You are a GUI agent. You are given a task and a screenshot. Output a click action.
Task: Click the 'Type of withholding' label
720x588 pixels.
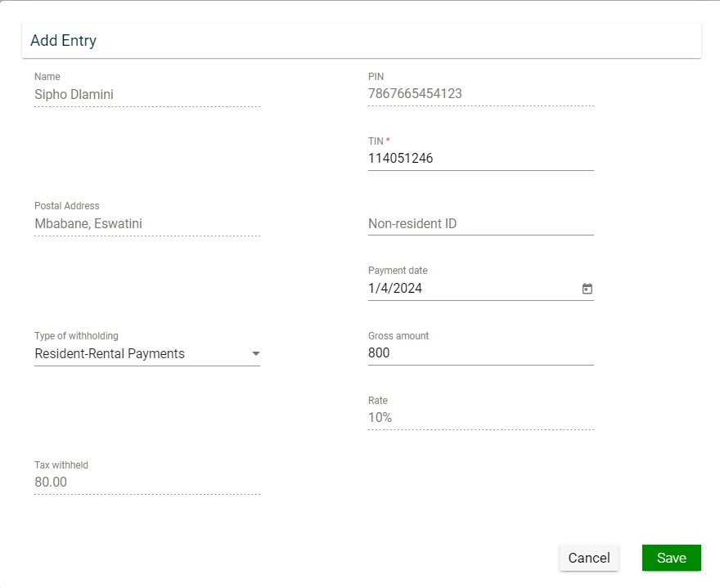pyautogui.click(x=76, y=336)
